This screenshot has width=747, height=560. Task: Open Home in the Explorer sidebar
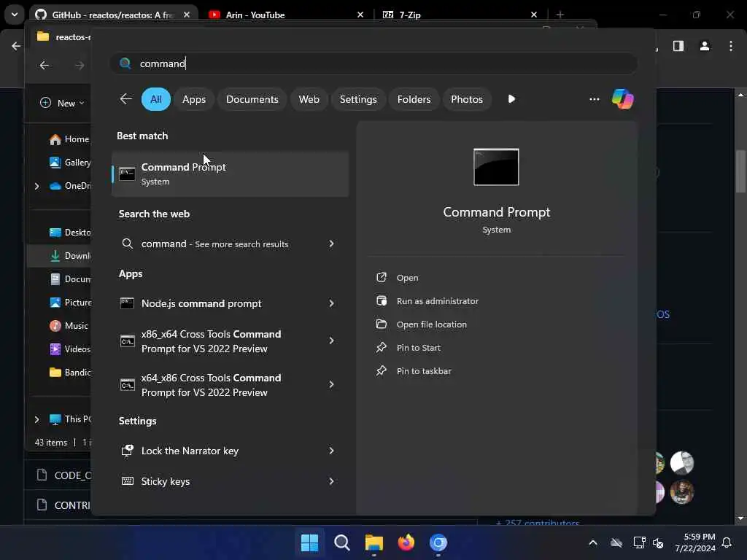tap(69, 139)
